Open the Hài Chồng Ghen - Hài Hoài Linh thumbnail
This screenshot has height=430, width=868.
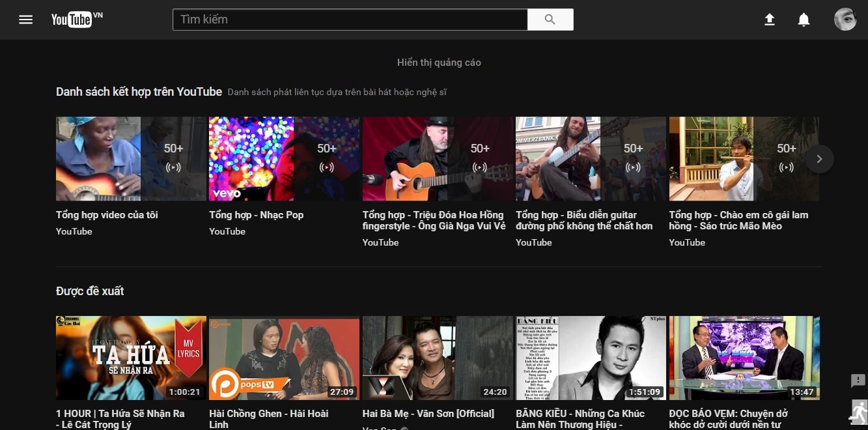tap(284, 358)
